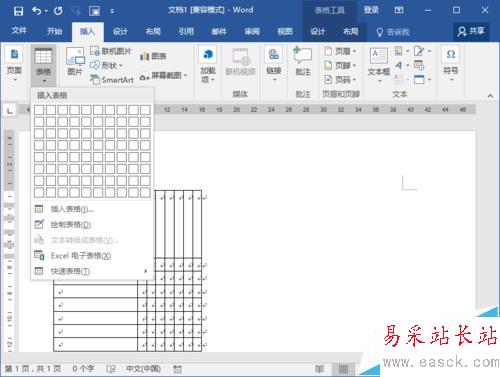Open the 页眉 header dropdown
Viewport: 500px width, 377px height.
pyautogui.click(x=340, y=51)
